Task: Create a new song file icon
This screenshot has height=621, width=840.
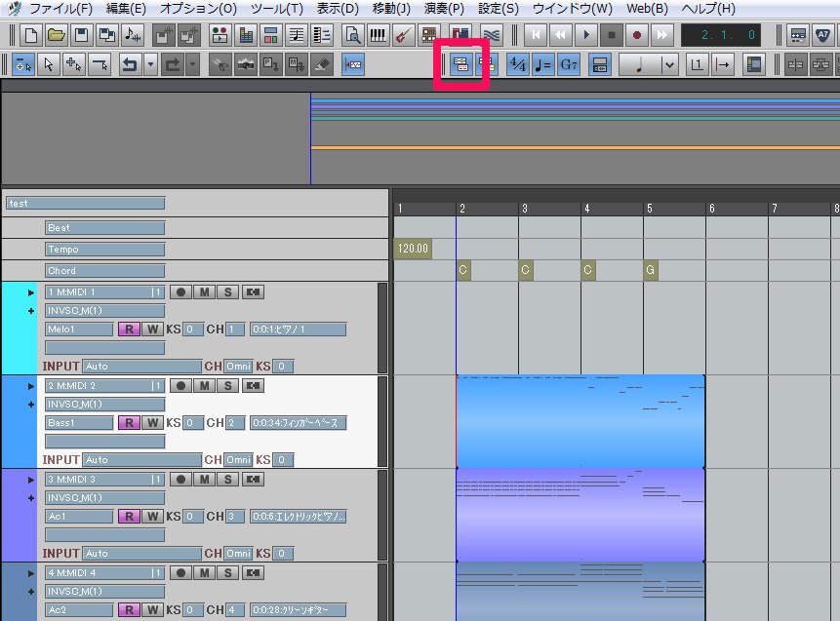Action: pos(31,35)
